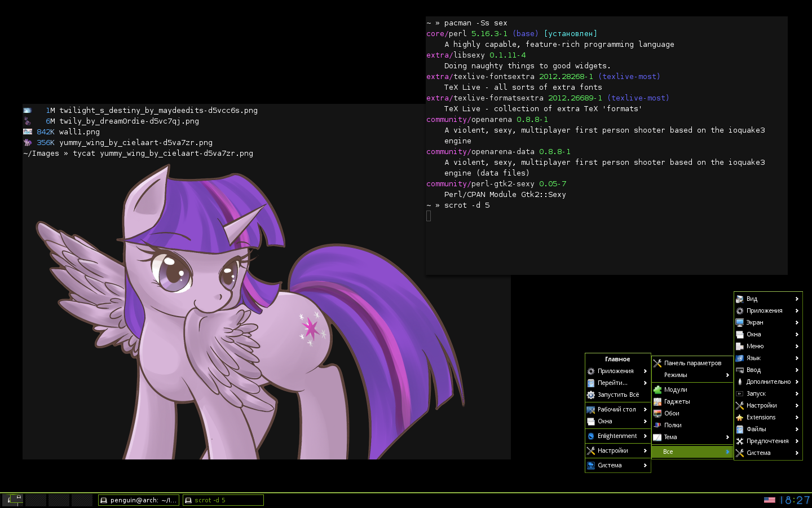
Task: Expand the Рабочий стол submenu arrow
Action: point(645,409)
